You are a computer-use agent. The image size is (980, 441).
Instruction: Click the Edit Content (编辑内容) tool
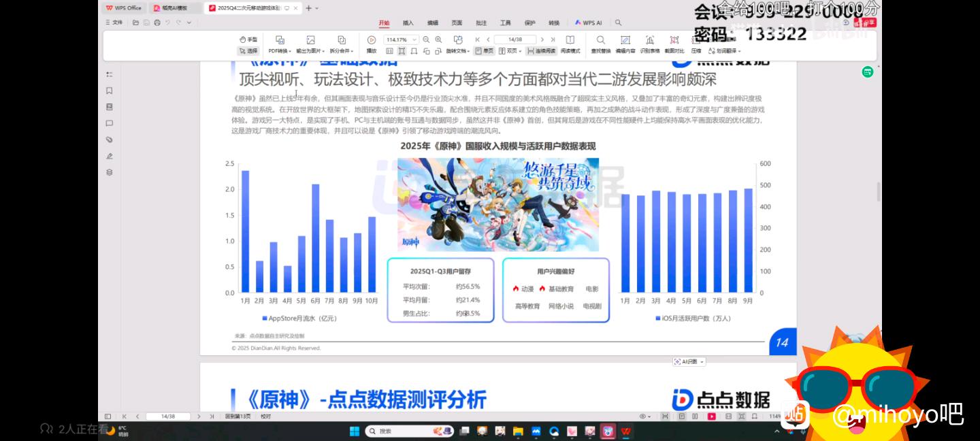pyautogui.click(x=625, y=44)
